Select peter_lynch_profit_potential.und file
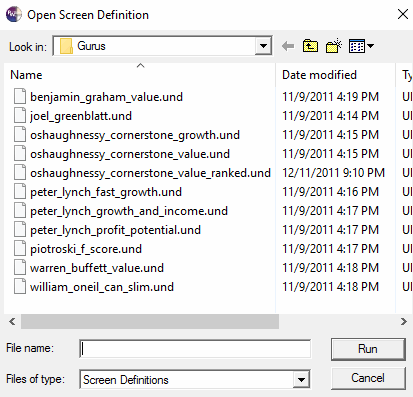 click(115, 230)
